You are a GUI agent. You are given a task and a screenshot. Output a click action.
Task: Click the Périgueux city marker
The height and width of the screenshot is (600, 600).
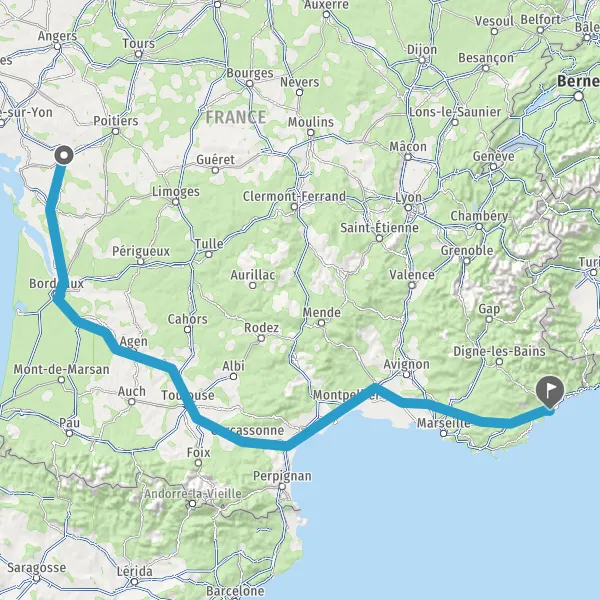pyautogui.click(x=141, y=261)
